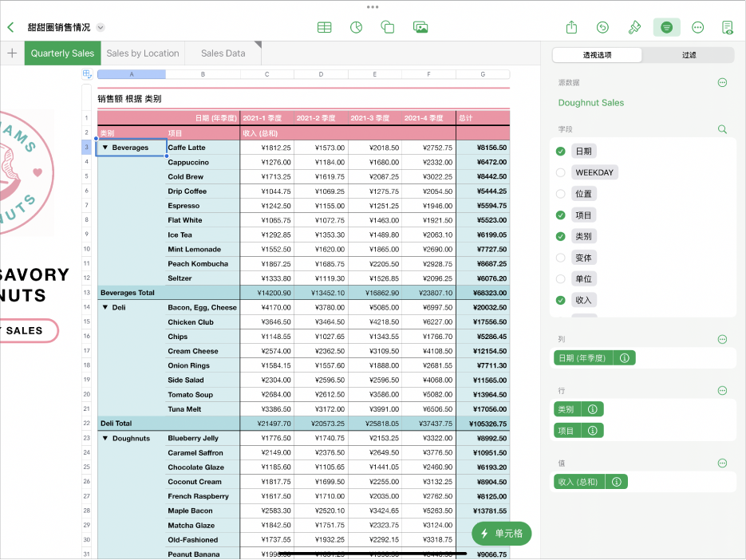Open the More options ellipsis menu
The height and width of the screenshot is (560, 746).
(x=697, y=28)
